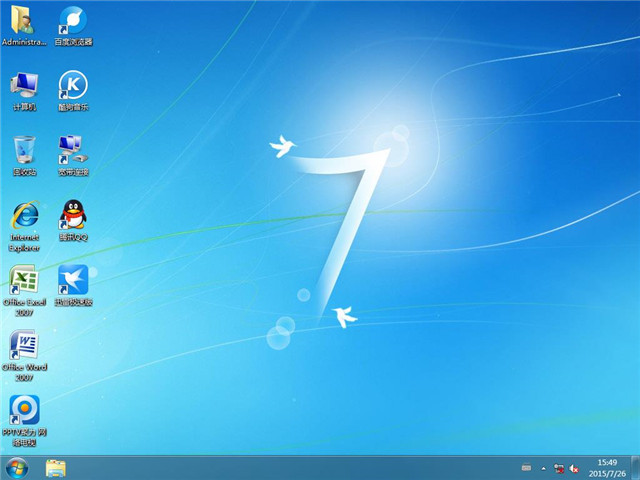
Task: Select the Office Excel 2007 shortcut
Action: [x=24, y=291]
